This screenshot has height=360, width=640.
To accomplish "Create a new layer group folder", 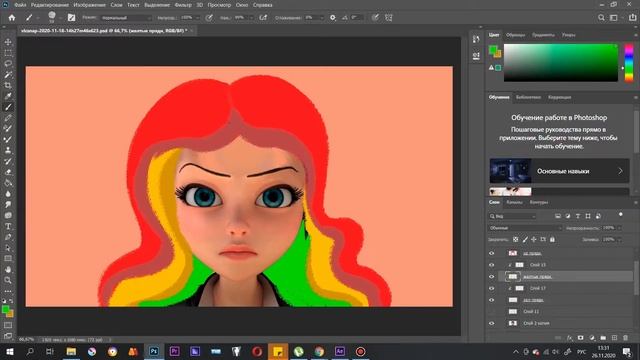I will pyautogui.click(x=603, y=338).
